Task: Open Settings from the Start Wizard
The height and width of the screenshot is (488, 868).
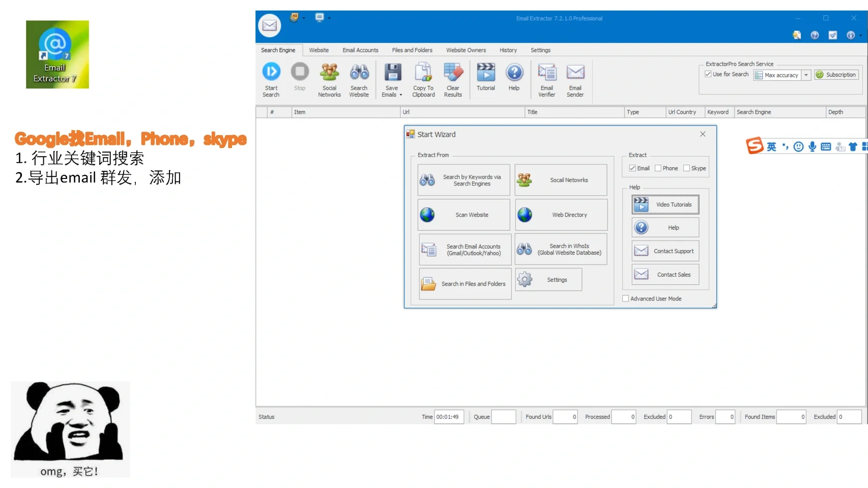Action: (x=548, y=280)
